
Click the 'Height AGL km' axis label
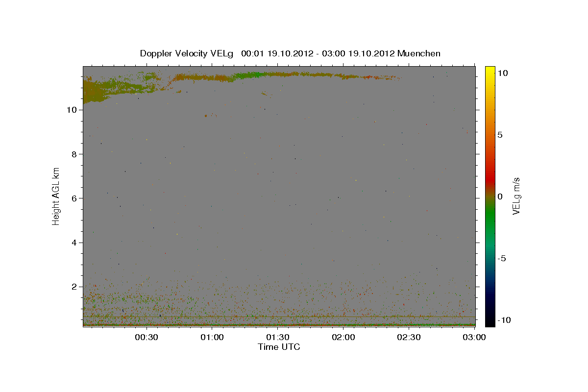click(56, 196)
